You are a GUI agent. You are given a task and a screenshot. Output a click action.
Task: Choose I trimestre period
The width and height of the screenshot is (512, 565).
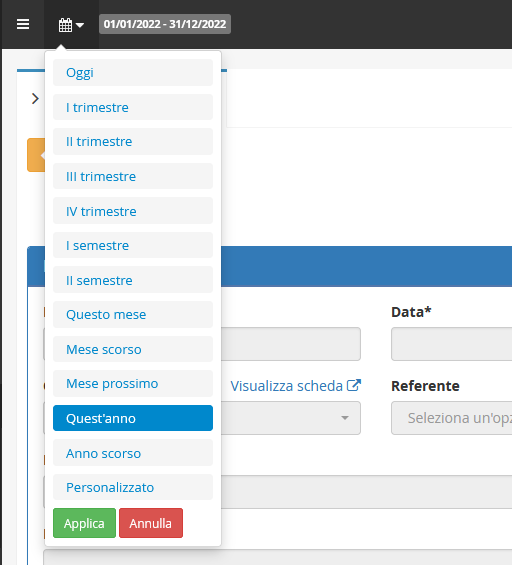[x=133, y=107]
